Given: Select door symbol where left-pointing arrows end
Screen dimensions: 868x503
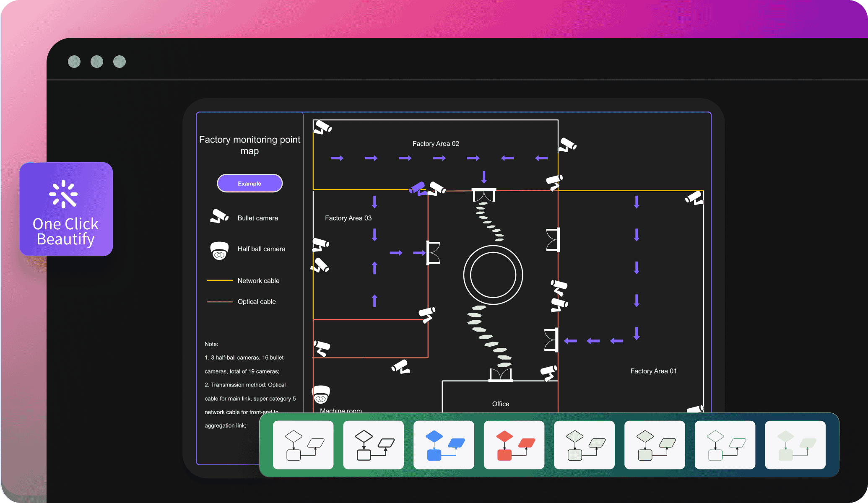Looking at the screenshot, I should click(x=551, y=340).
